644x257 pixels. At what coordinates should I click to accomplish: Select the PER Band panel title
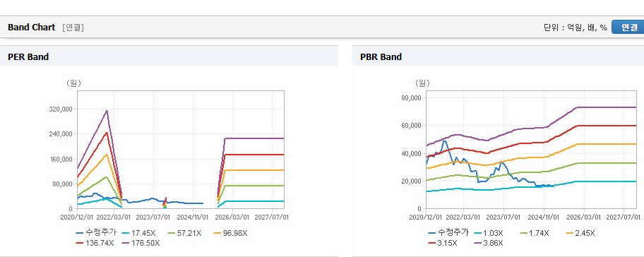tap(28, 57)
